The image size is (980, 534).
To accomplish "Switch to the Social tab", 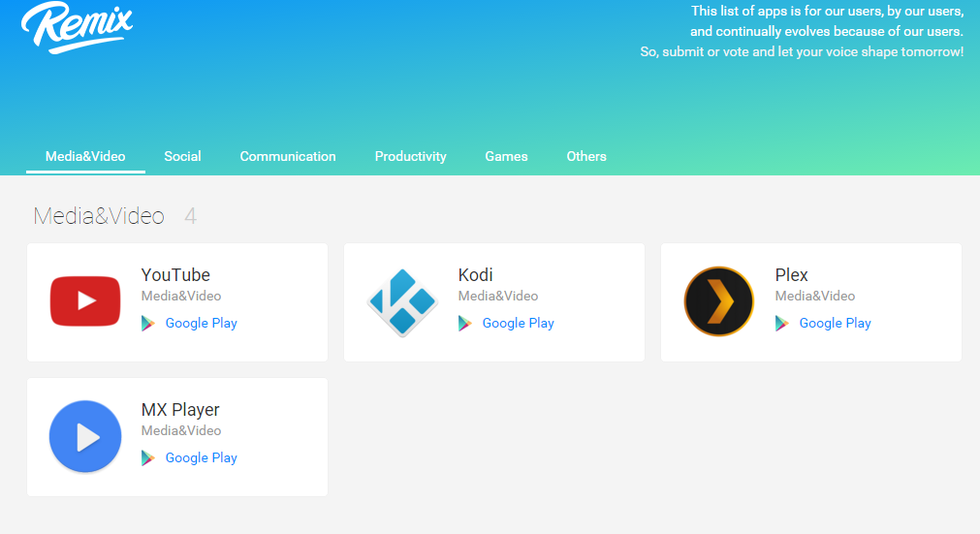I will click(x=182, y=156).
